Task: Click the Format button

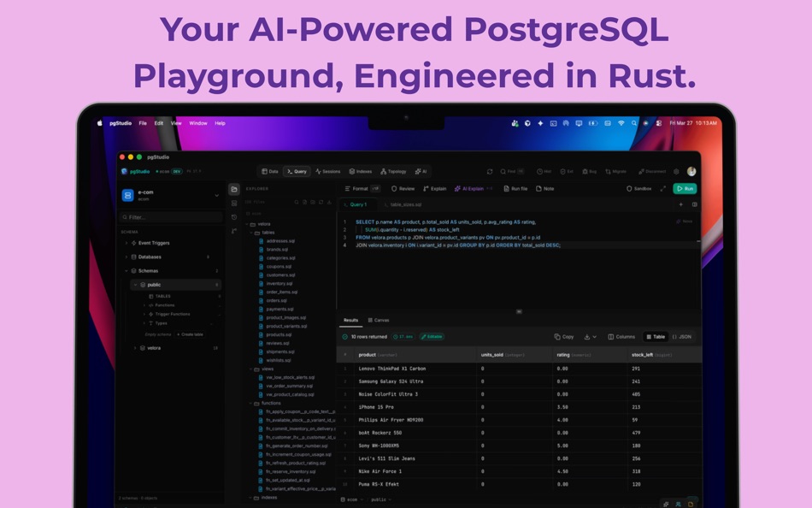Action: point(362,189)
